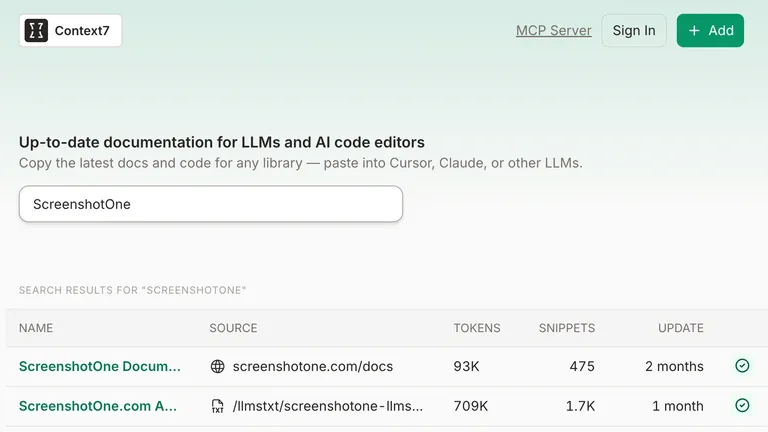The image size is (768, 432).
Task: Sort by the UPDATE column header
Action: (680, 328)
